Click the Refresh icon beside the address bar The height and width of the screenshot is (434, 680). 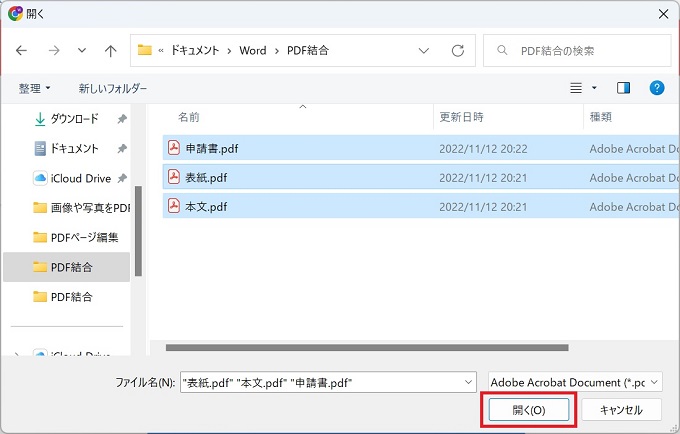pyautogui.click(x=457, y=50)
